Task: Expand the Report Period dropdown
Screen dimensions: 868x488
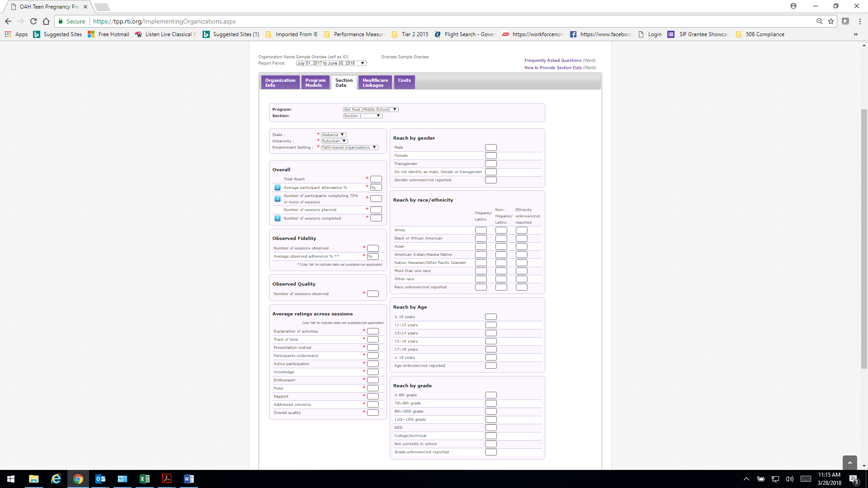Action: [330, 63]
